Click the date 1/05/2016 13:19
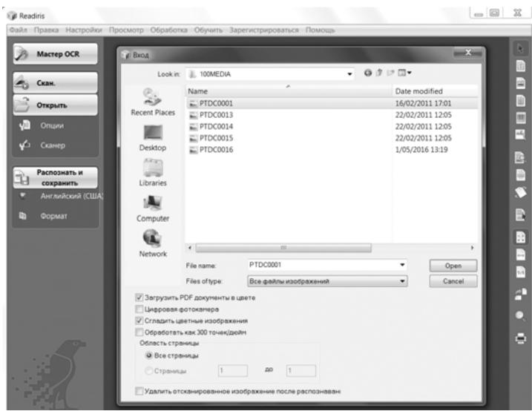Image resolution: width=532 pixels, height=411 pixels. [421, 150]
